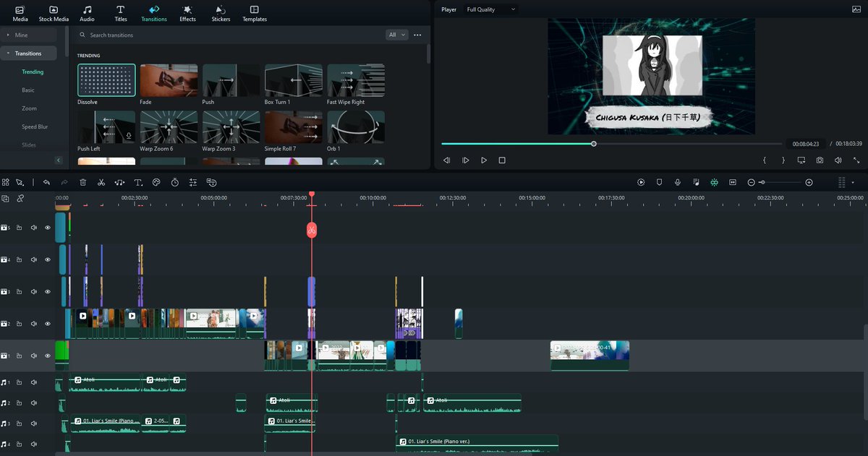Open the adjustment sliders tool

193,182
